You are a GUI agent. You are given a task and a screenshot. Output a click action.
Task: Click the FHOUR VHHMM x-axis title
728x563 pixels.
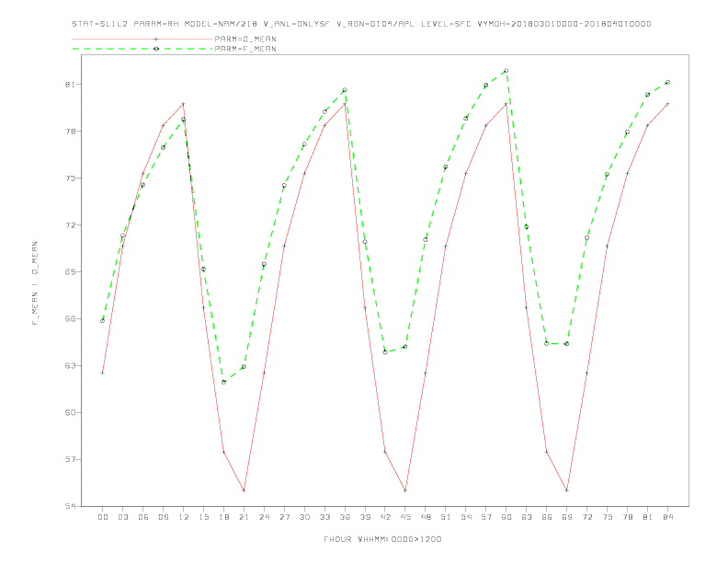pos(382,539)
